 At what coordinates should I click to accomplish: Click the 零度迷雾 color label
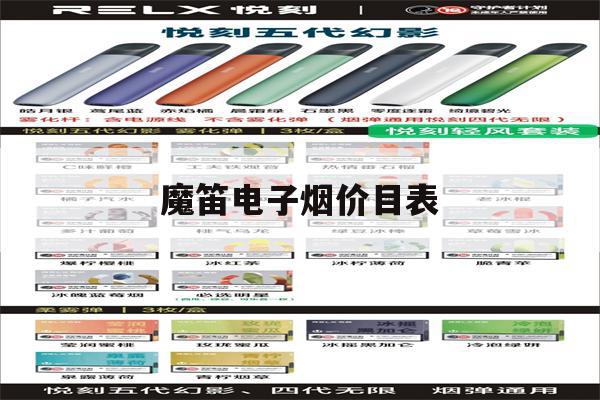[402, 111]
